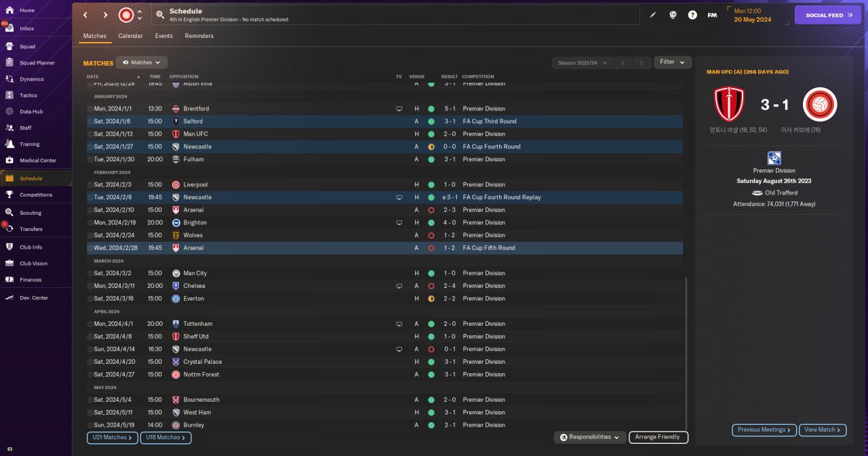This screenshot has width=868, height=456.
Task: Select the Chelsea 2 - 4 match row
Action: tap(384, 286)
